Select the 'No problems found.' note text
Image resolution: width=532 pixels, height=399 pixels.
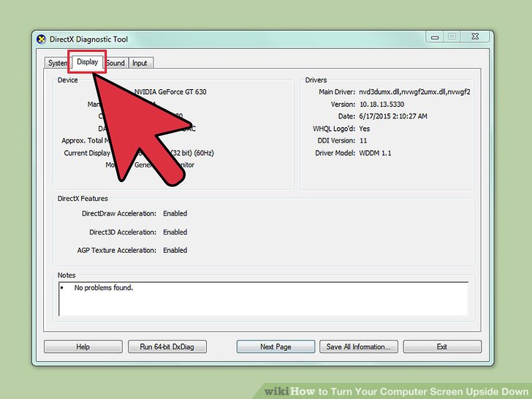(x=104, y=288)
